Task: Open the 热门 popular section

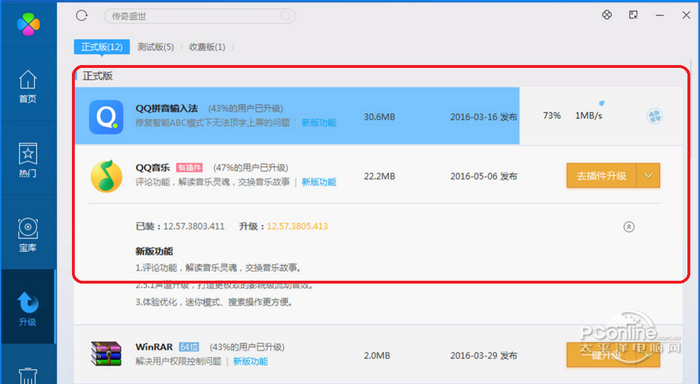Action: (x=28, y=160)
